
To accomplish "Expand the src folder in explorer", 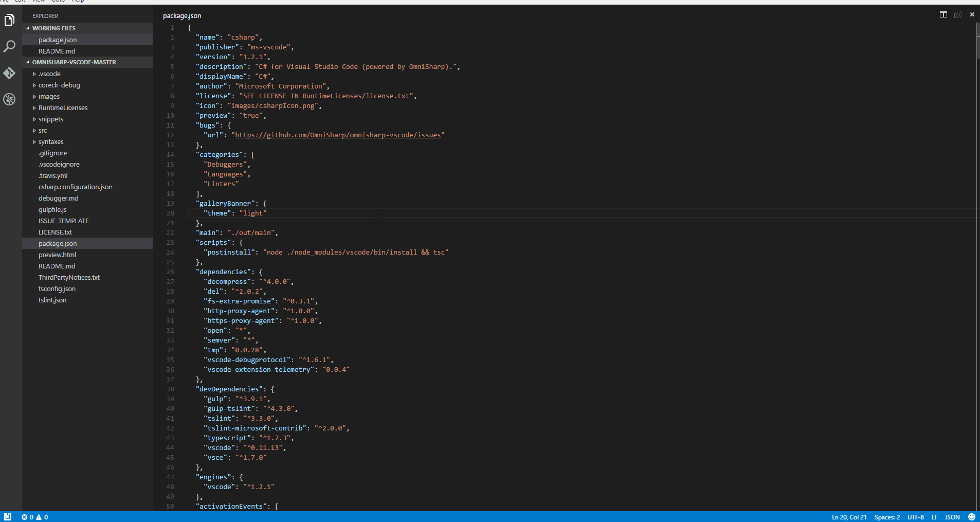I will click(43, 131).
